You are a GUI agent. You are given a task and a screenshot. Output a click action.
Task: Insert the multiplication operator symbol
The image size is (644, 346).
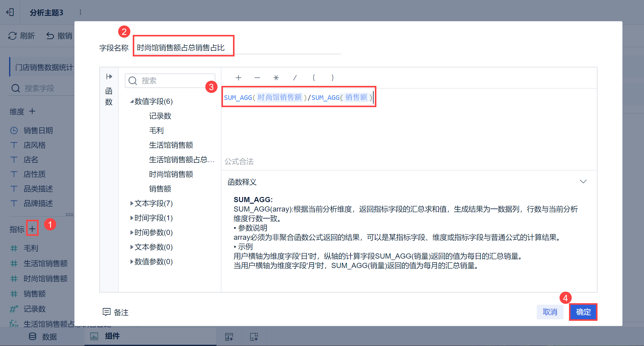click(276, 78)
